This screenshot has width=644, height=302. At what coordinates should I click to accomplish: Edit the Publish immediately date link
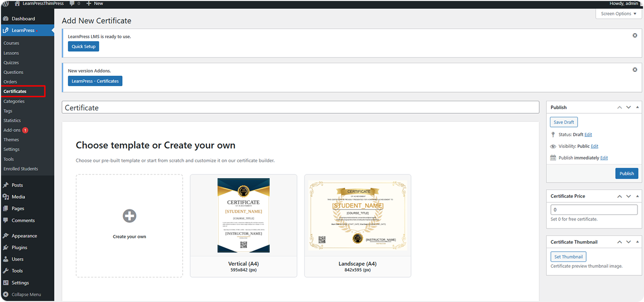604,158
